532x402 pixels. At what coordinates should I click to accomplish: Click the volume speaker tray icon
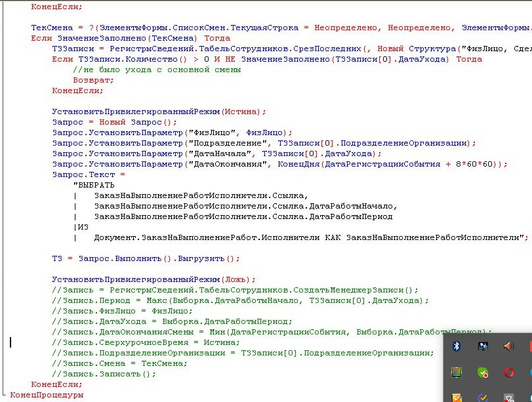508,346
